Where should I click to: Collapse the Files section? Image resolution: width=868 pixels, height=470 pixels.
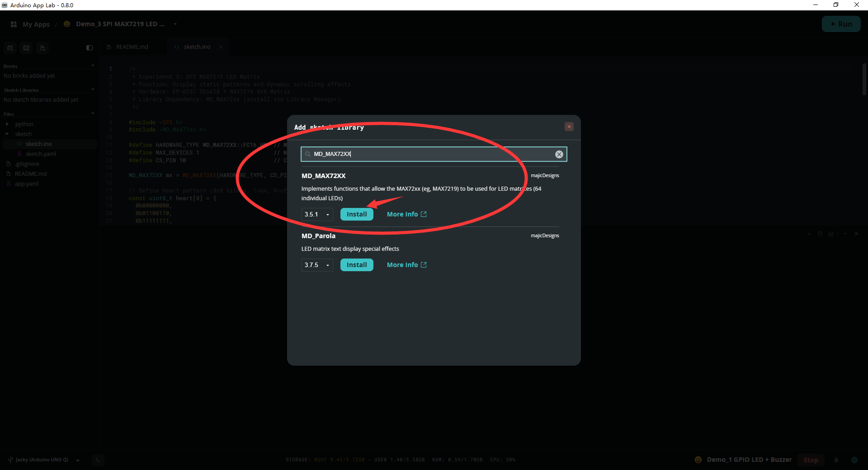[x=93, y=113]
